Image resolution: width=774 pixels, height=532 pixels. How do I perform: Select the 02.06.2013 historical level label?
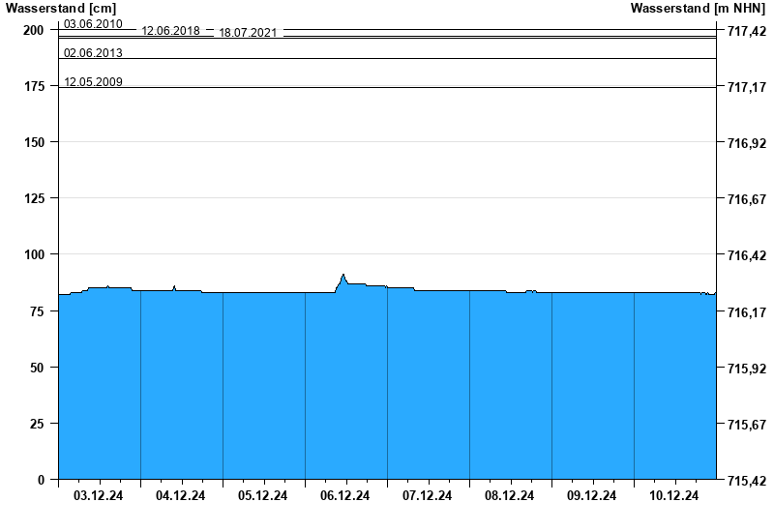pyautogui.click(x=93, y=52)
